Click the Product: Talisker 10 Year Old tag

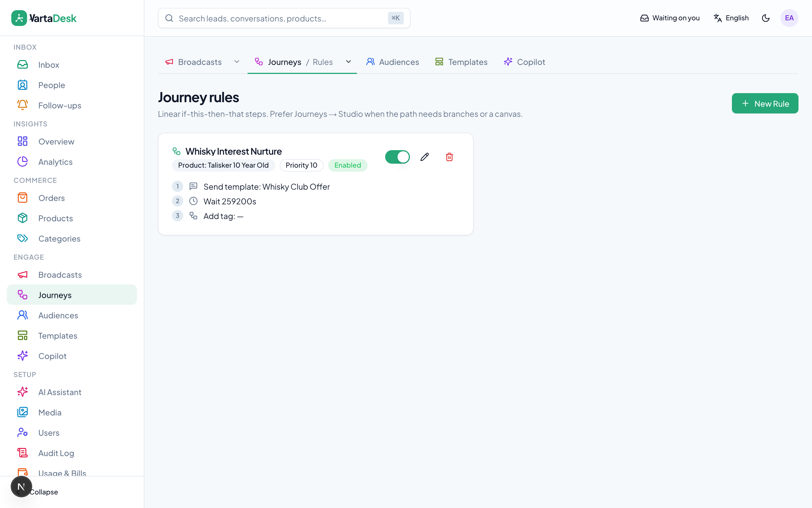click(224, 165)
